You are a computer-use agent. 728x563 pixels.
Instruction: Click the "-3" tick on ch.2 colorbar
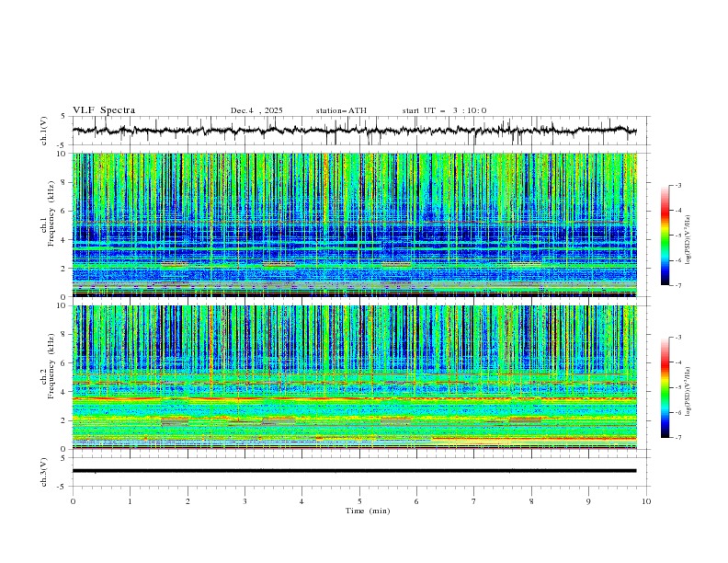[678, 338]
